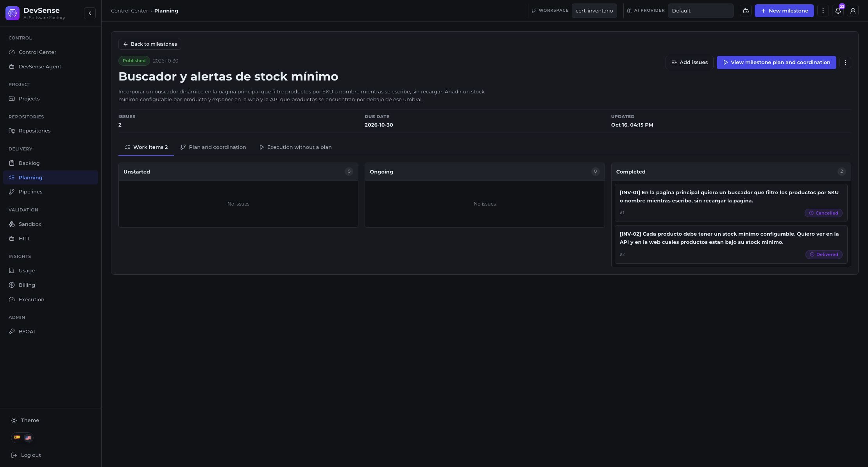This screenshot has height=467, width=868.
Task: Open Backlog in the sidebar
Action: point(50,163)
